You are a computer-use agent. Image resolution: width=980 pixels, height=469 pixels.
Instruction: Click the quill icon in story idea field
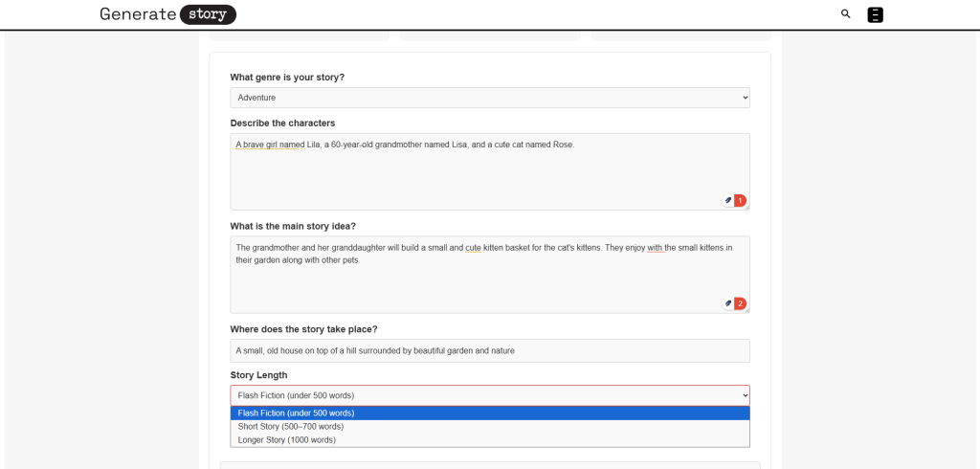coord(728,303)
